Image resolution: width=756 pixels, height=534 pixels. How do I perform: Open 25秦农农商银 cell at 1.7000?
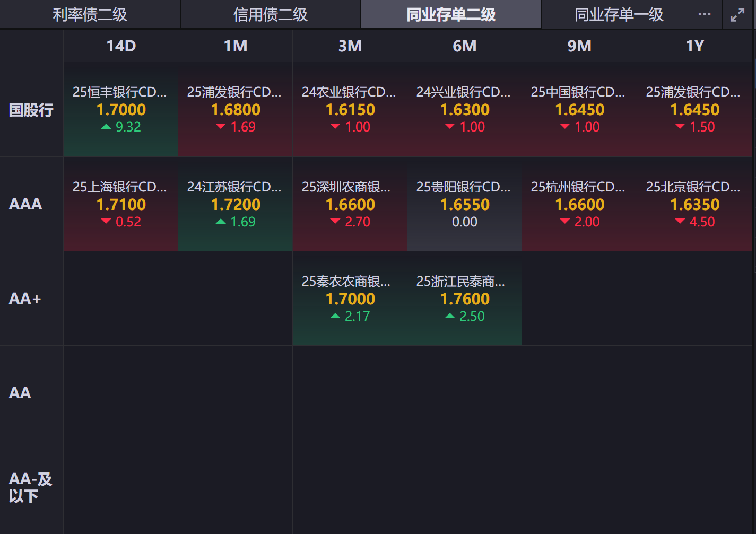350,299
